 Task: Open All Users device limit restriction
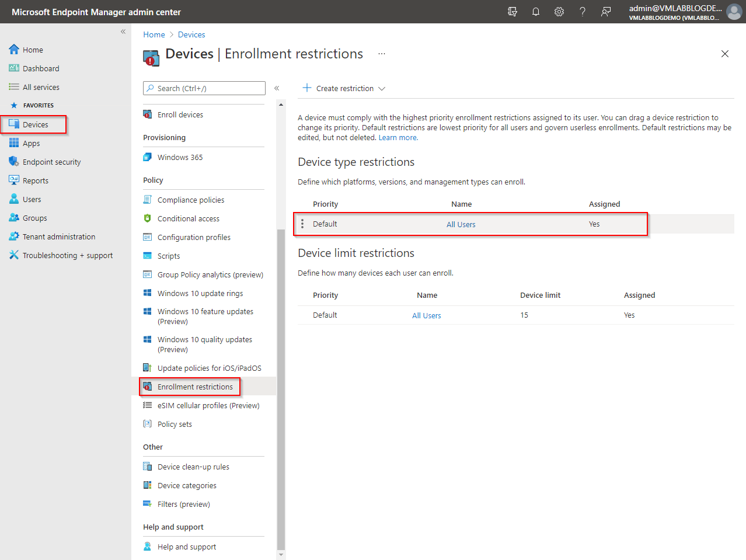pyautogui.click(x=427, y=315)
